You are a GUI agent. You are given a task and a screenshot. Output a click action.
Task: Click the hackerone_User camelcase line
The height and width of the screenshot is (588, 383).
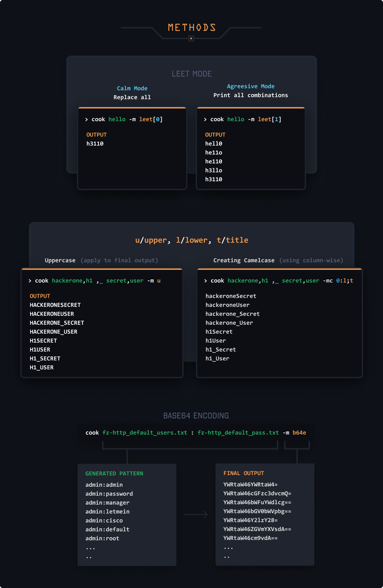(x=229, y=323)
